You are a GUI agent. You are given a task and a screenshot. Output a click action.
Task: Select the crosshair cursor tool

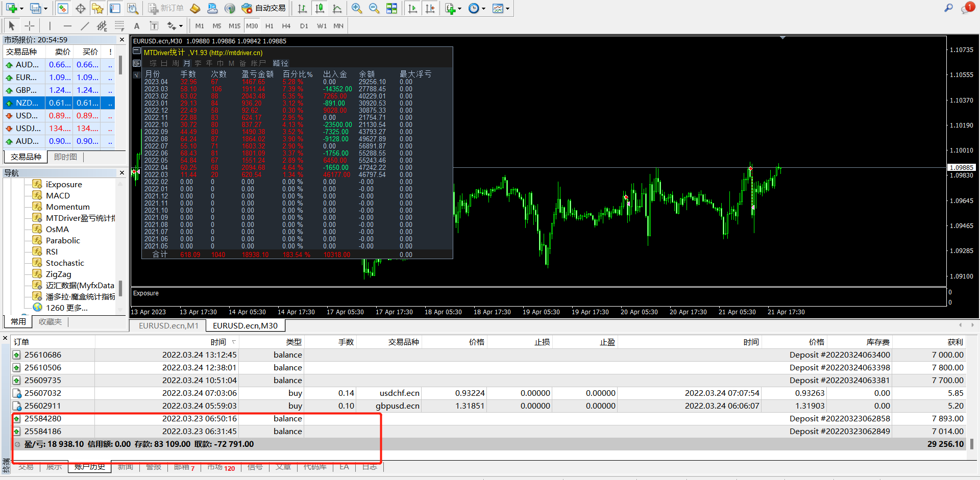(30, 26)
